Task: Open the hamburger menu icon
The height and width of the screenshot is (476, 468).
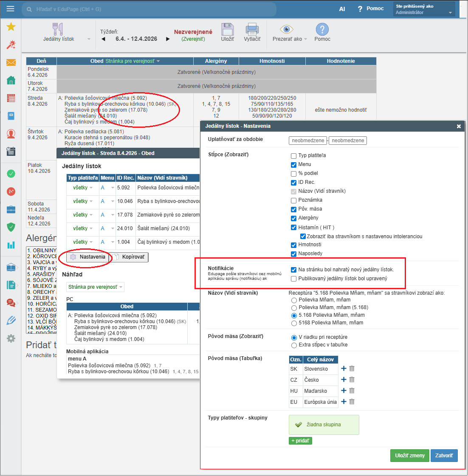Action: point(11,9)
